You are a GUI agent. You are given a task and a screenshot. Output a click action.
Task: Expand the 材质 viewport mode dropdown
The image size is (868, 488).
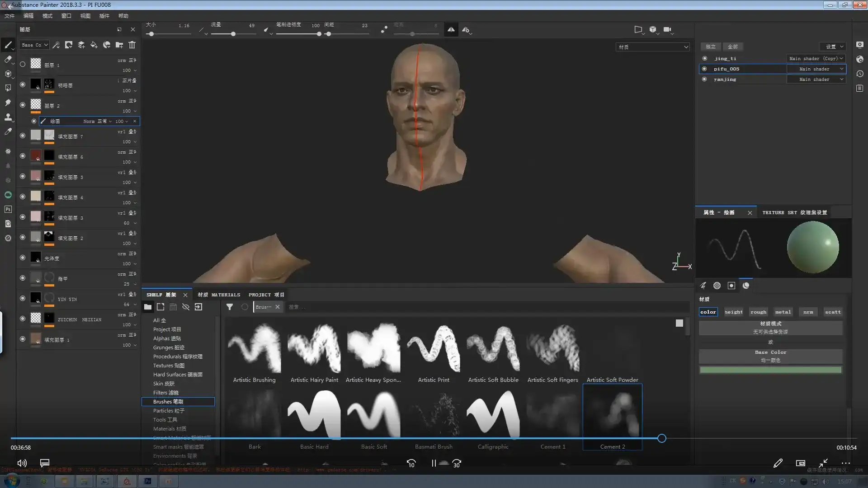652,47
